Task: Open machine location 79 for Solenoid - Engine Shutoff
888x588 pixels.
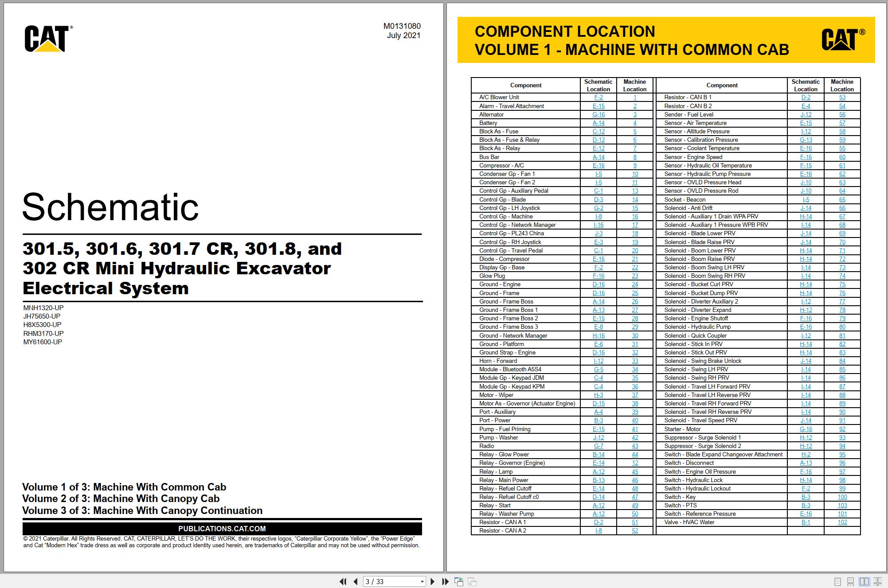Action: tap(842, 318)
